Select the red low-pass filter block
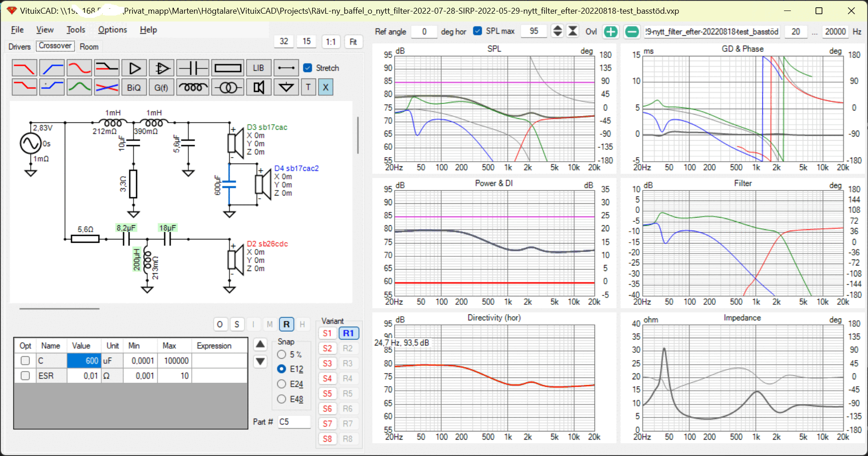 click(24, 68)
